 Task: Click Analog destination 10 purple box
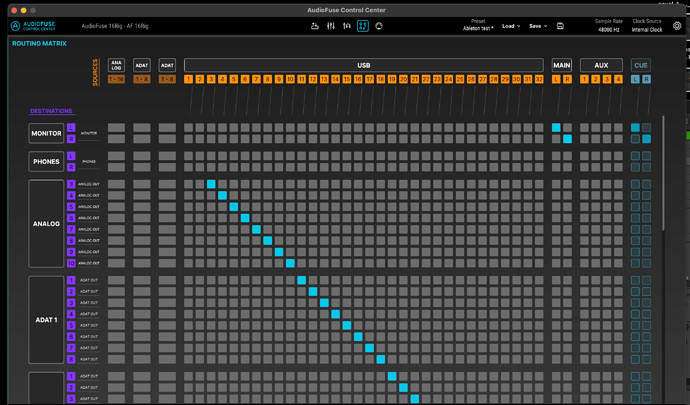click(71, 263)
